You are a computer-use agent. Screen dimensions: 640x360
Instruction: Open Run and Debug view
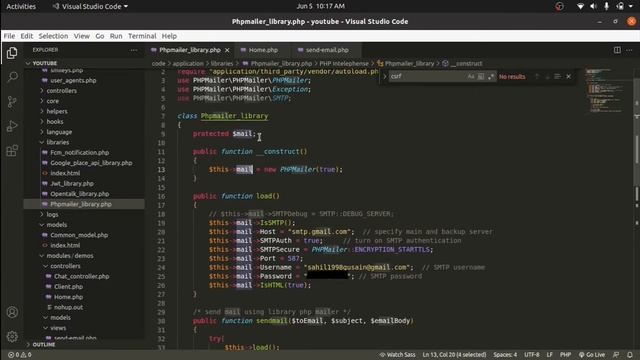[x=12, y=126]
